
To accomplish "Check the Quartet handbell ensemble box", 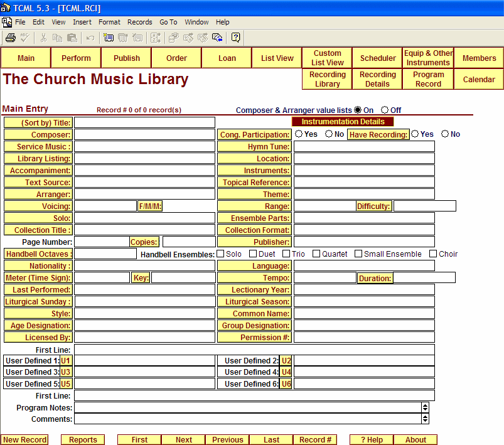I will 316,254.
